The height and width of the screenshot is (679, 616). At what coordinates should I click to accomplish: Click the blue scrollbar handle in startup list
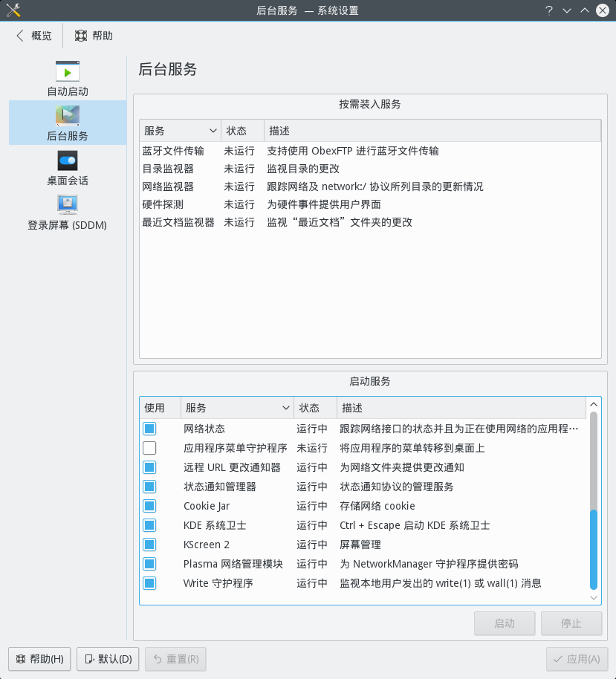click(x=594, y=549)
